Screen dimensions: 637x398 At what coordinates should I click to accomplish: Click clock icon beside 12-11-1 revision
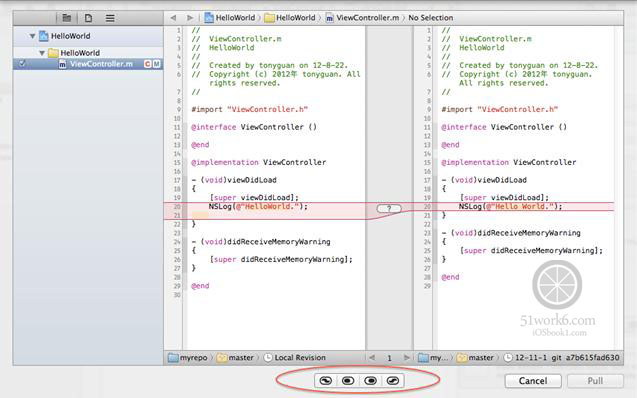click(508, 358)
